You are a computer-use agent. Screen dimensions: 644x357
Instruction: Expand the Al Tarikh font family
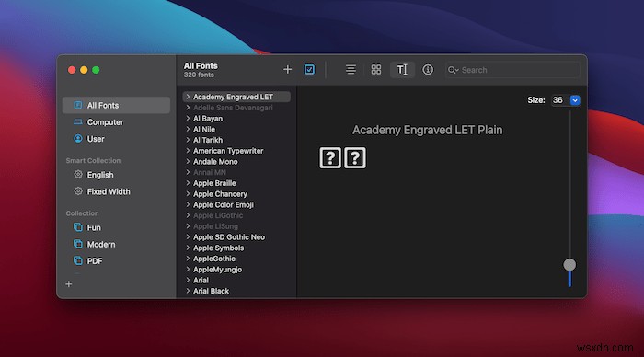(188, 140)
